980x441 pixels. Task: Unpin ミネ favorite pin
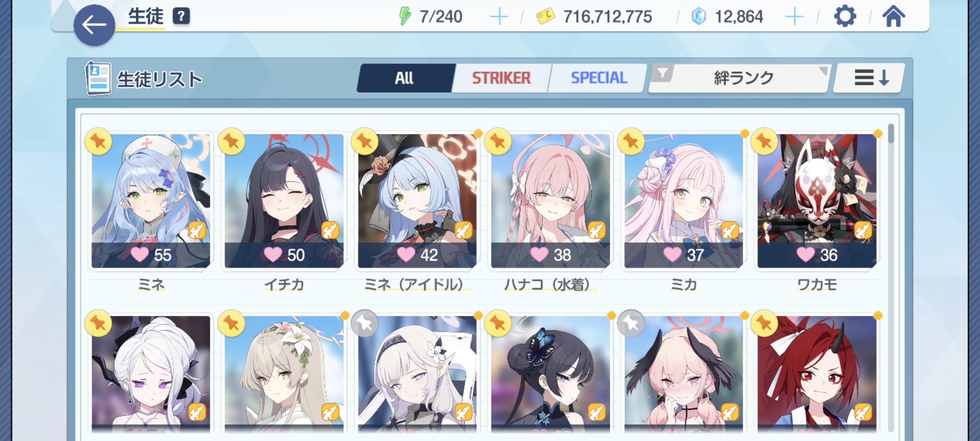pos(98,141)
